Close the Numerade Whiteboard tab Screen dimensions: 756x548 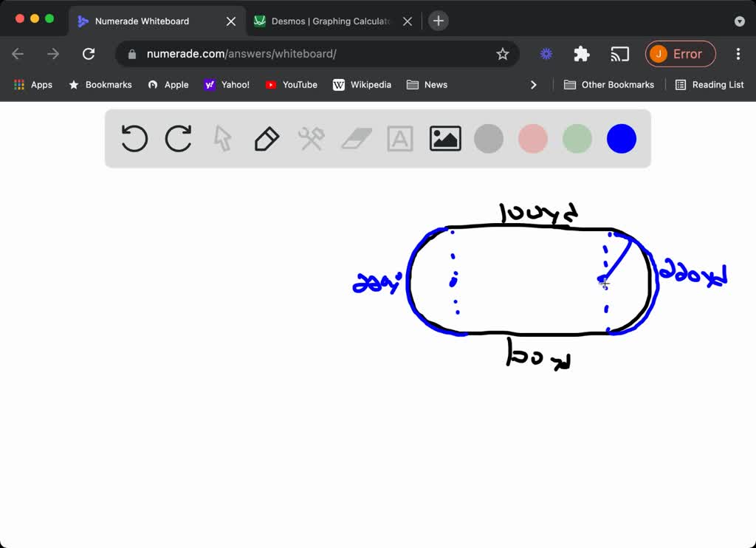point(231,21)
